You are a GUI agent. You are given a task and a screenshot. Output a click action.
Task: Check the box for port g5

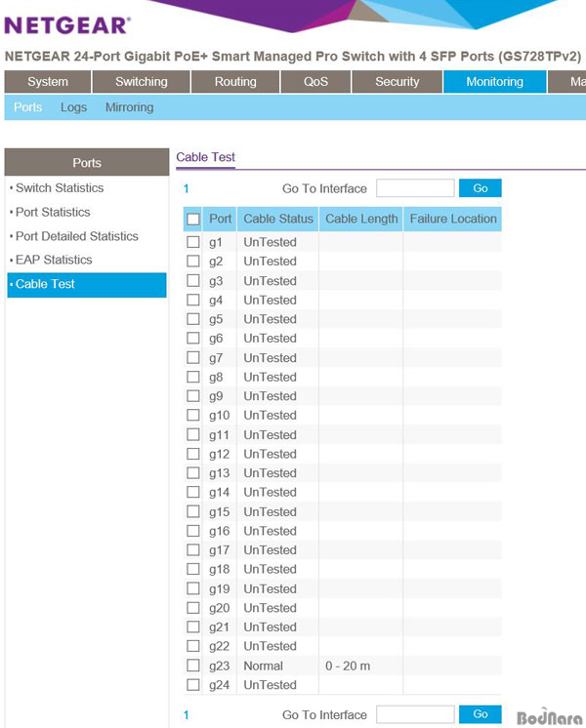(x=192, y=319)
